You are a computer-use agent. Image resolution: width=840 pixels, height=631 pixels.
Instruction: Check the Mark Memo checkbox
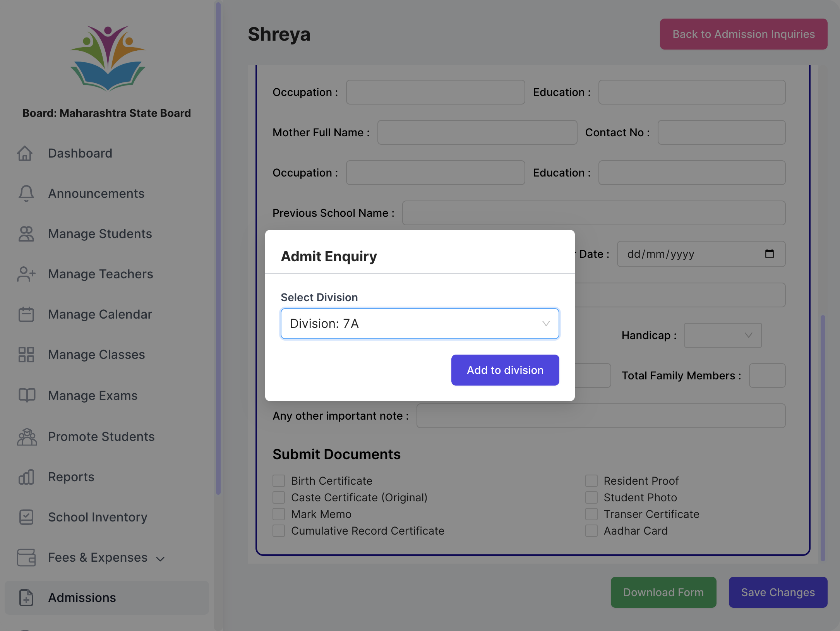pos(279,514)
